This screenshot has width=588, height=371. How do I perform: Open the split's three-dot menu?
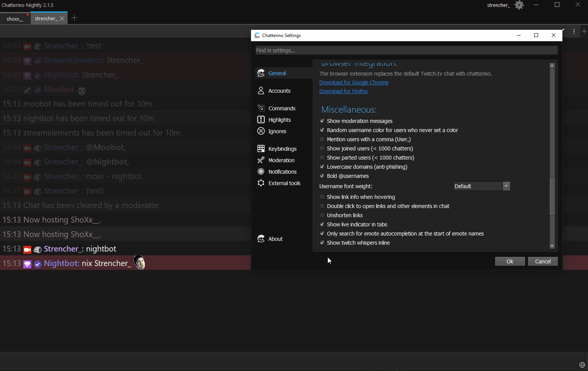pos(574,32)
